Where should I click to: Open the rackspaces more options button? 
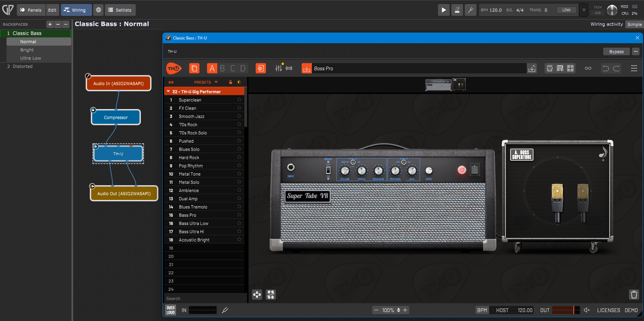pyautogui.click(x=66, y=24)
